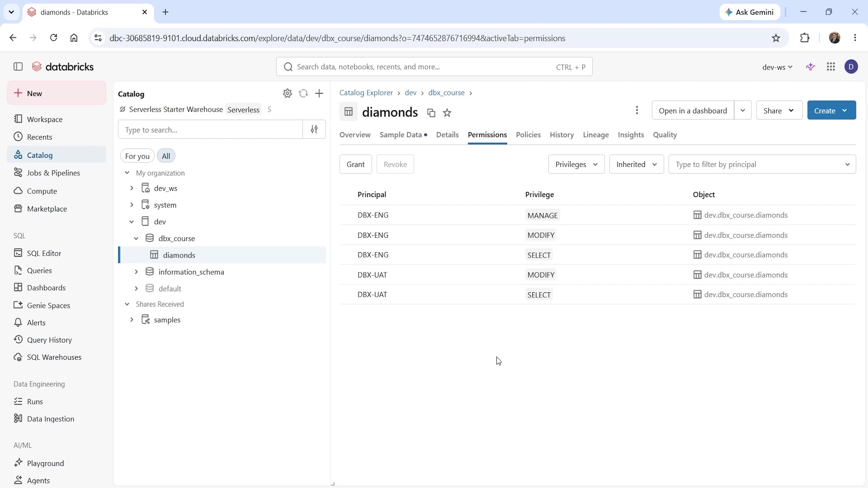Click the Databricks logo
This screenshot has height=488, width=868.
point(62,67)
